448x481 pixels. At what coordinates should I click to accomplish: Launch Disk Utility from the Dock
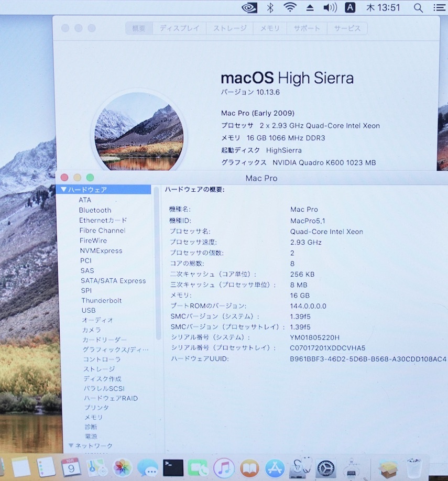point(301,467)
